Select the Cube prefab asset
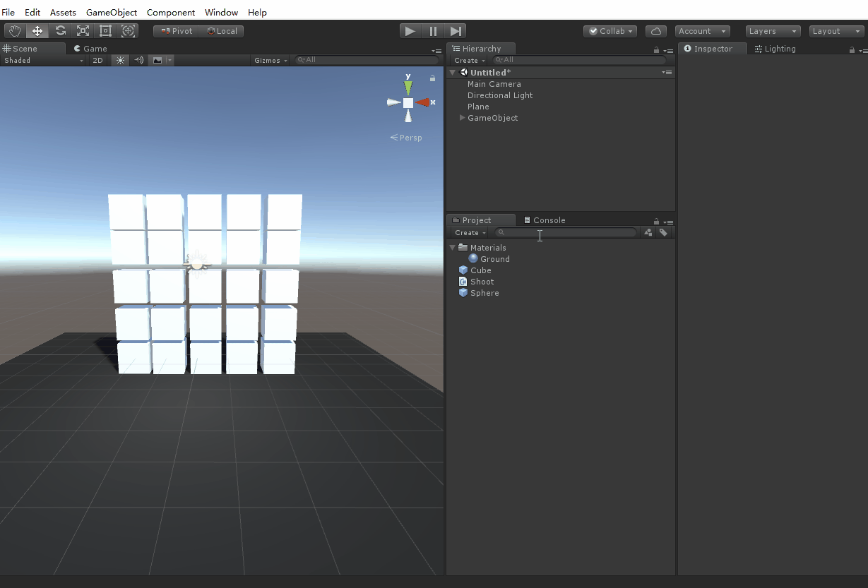868x588 pixels. pos(475,270)
